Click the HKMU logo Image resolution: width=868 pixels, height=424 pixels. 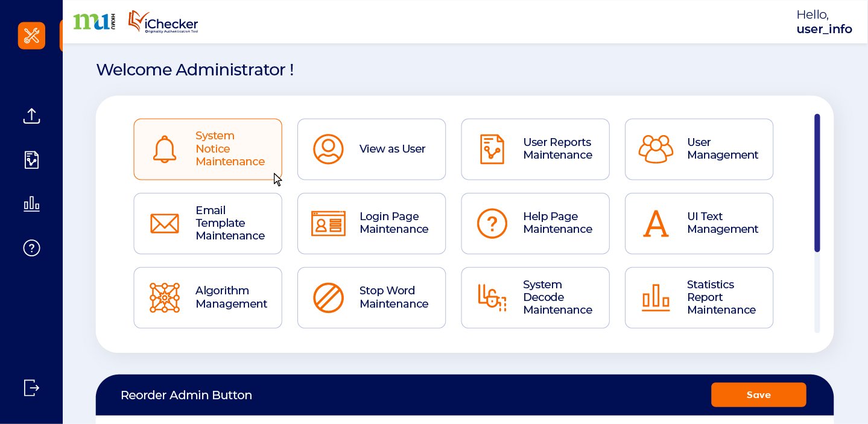tap(94, 22)
